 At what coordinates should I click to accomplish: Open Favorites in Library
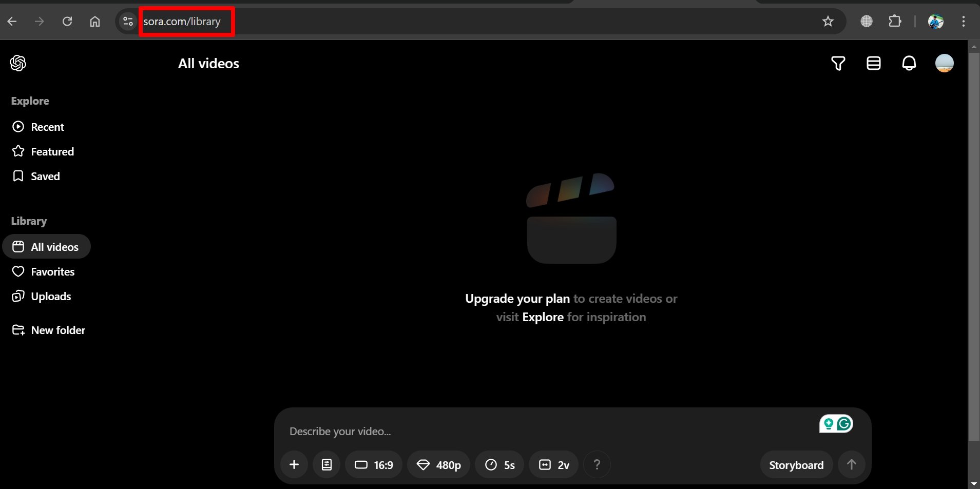point(43,271)
